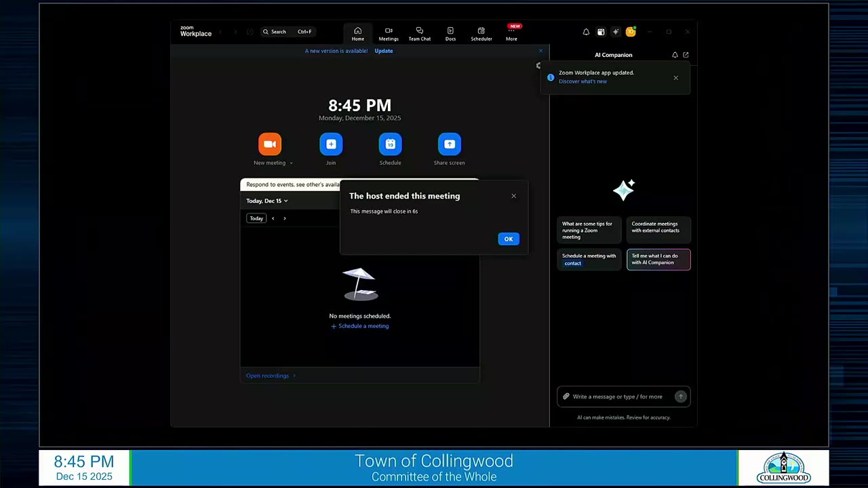Click the Schedule calendar icon
The height and width of the screenshot is (488, 868).
click(x=390, y=144)
